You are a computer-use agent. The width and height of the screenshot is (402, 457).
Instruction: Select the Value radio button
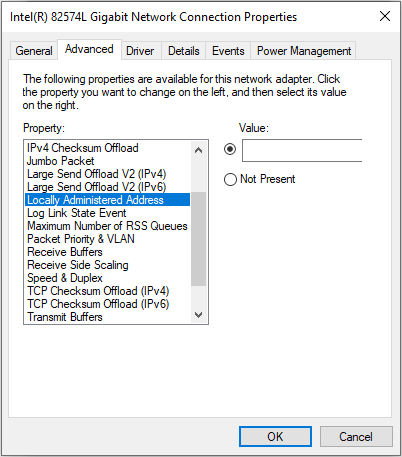coord(230,149)
